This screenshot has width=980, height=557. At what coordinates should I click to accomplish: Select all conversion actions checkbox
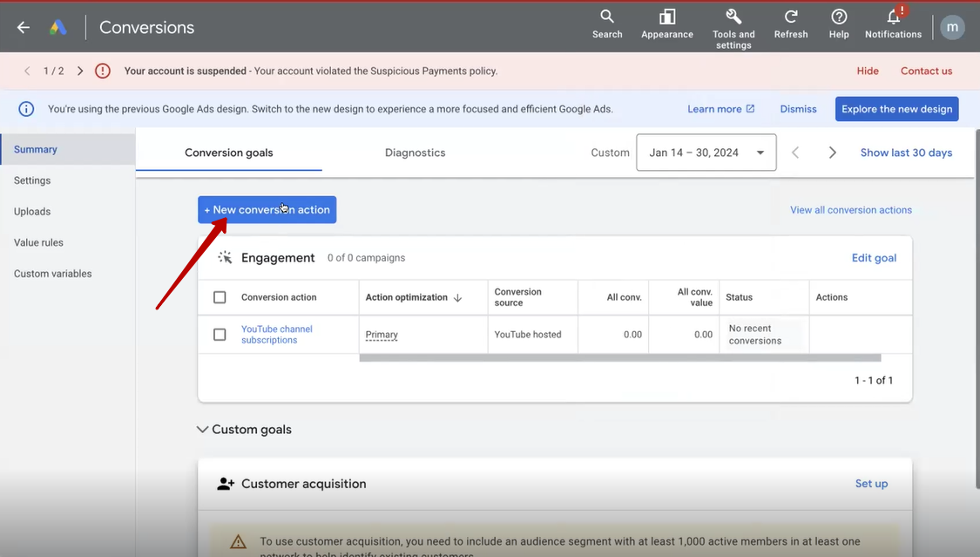point(220,297)
